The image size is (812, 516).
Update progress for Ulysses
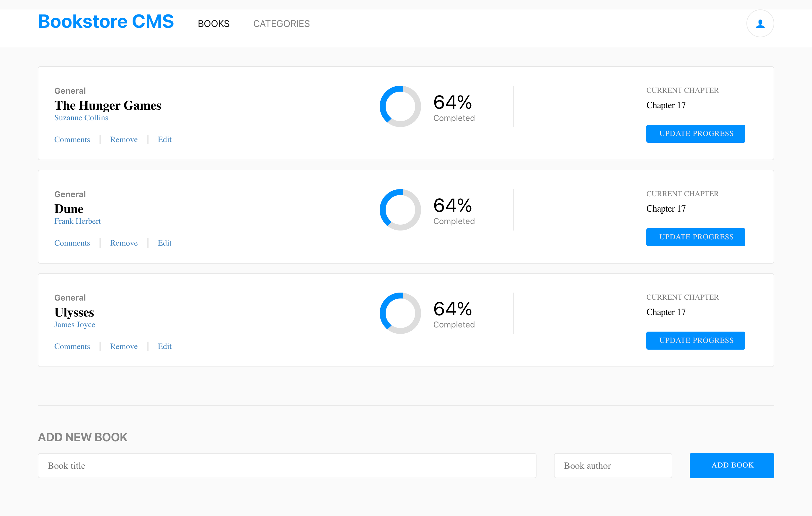coord(695,340)
